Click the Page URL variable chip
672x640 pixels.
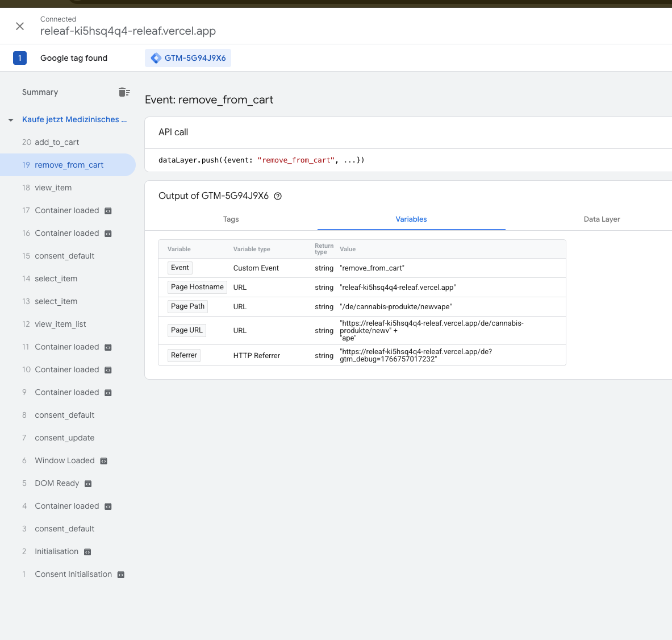tap(186, 330)
